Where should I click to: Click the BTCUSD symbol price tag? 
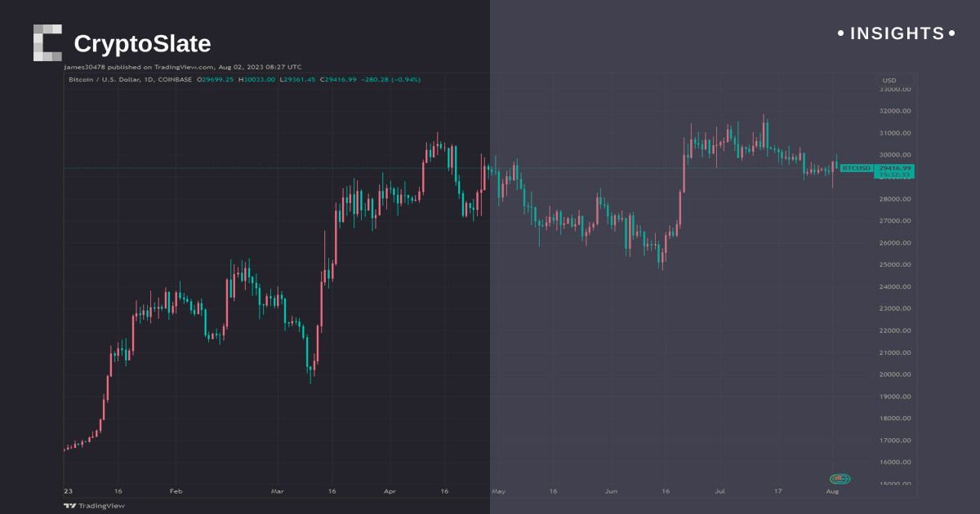coord(856,168)
